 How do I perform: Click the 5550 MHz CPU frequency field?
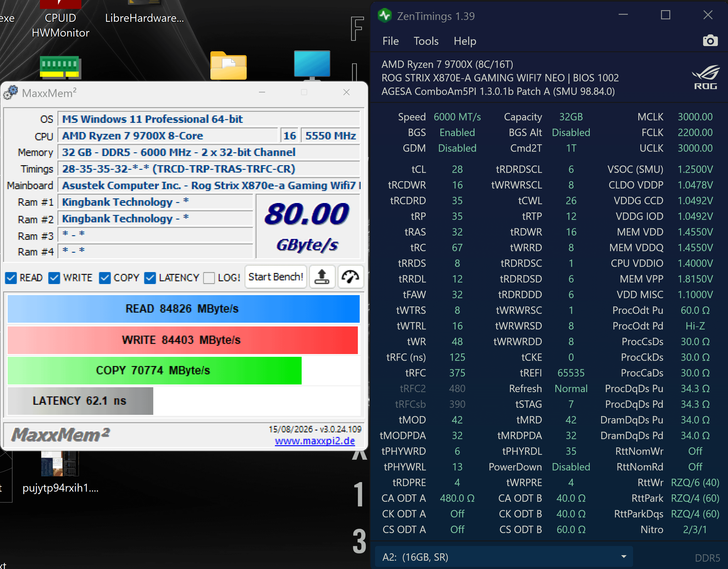pyautogui.click(x=330, y=136)
